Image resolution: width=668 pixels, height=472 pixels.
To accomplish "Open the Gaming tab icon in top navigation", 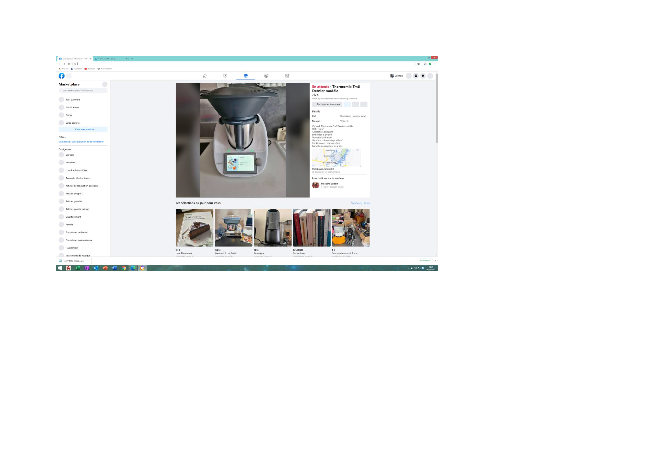I will [287, 76].
